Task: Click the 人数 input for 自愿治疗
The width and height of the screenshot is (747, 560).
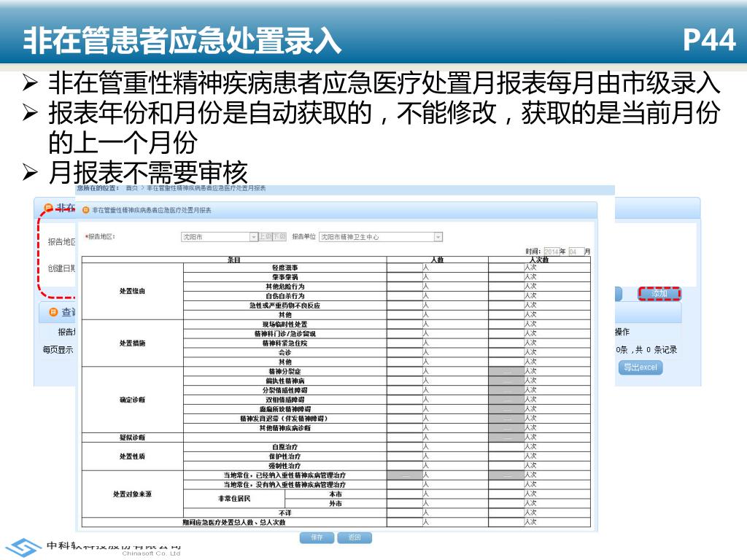Action: click(x=405, y=447)
